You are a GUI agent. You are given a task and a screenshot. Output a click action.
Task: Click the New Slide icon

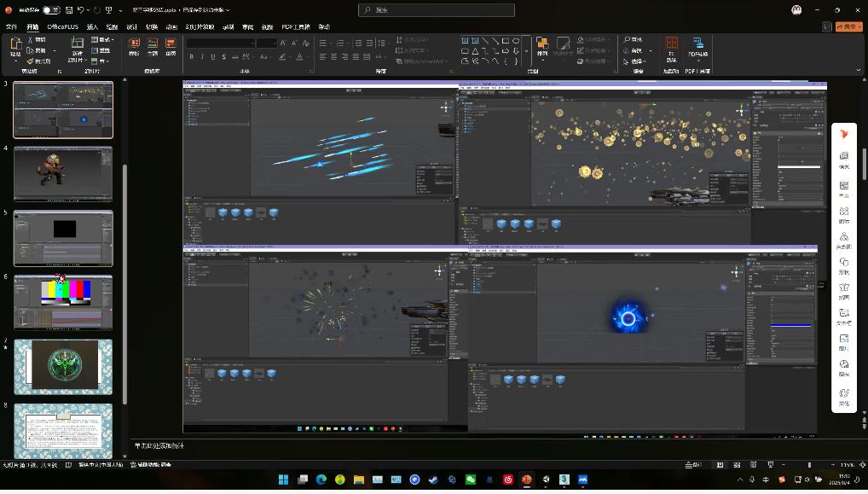coord(77,46)
